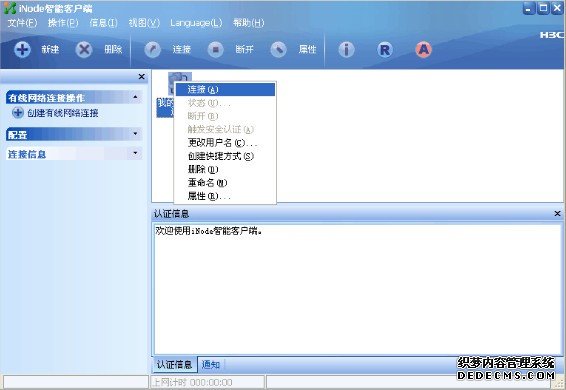Image resolution: width=566 pixels, height=390 pixels.
Task: Choose 属性(R)... in the context menu
Action: pyautogui.click(x=225, y=196)
